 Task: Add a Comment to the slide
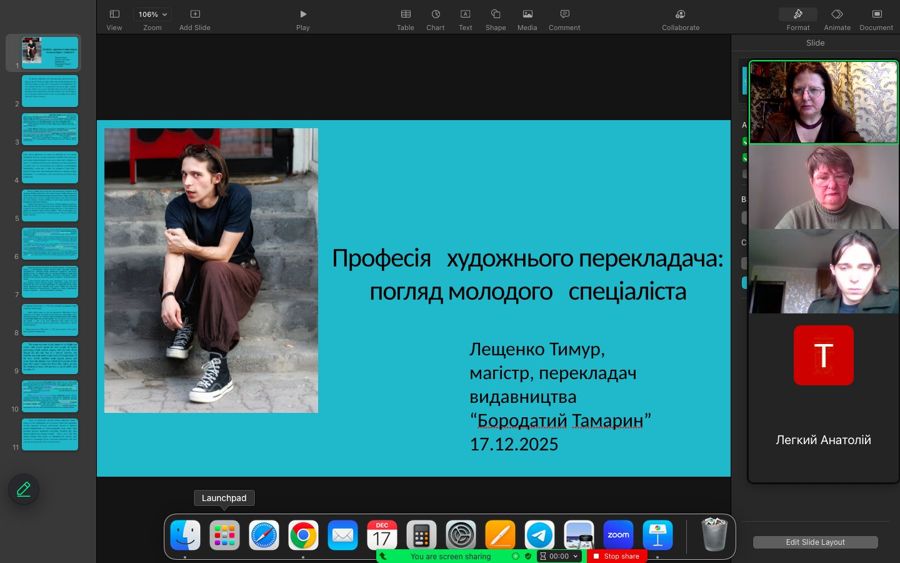(x=564, y=14)
